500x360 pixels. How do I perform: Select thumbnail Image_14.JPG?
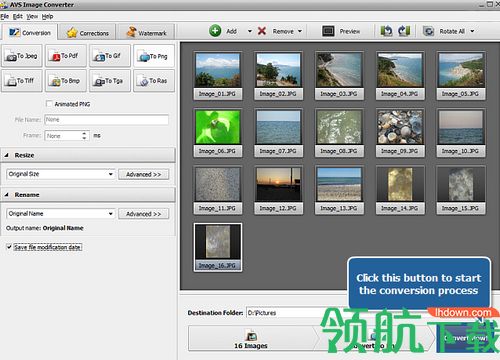[x=400, y=190]
